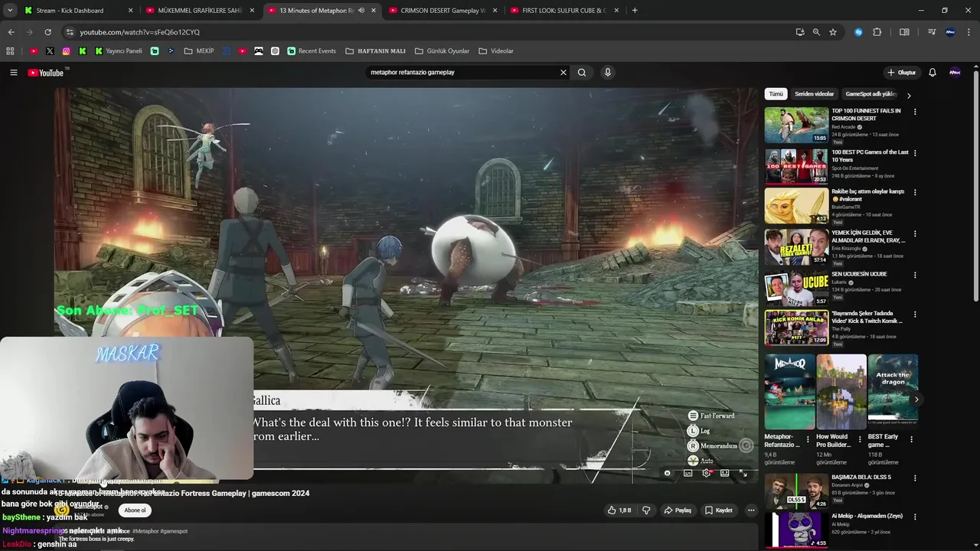Open a new browser tab
Image resolution: width=980 pixels, height=551 pixels.
[635, 11]
